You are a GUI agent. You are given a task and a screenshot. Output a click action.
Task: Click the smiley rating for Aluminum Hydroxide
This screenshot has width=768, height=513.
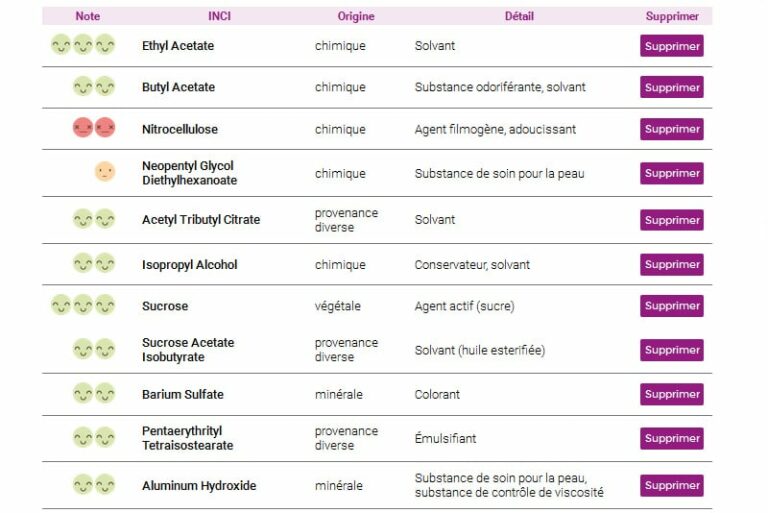coord(94,484)
